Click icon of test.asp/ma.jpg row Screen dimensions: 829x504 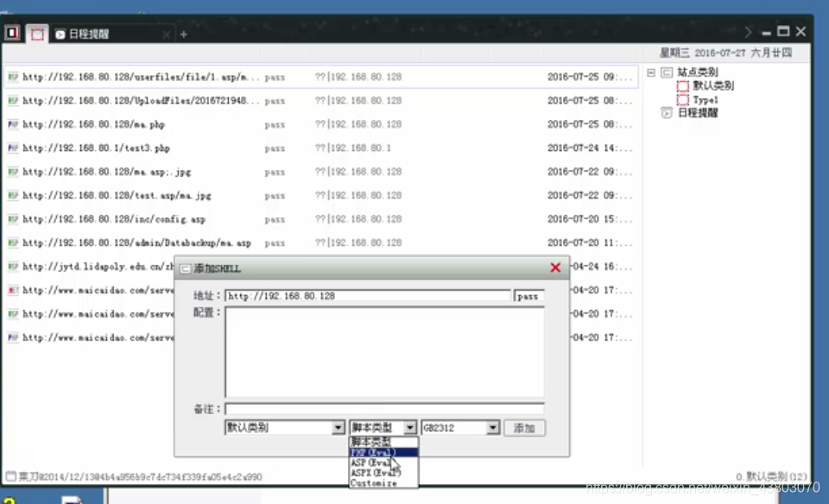click(x=13, y=195)
